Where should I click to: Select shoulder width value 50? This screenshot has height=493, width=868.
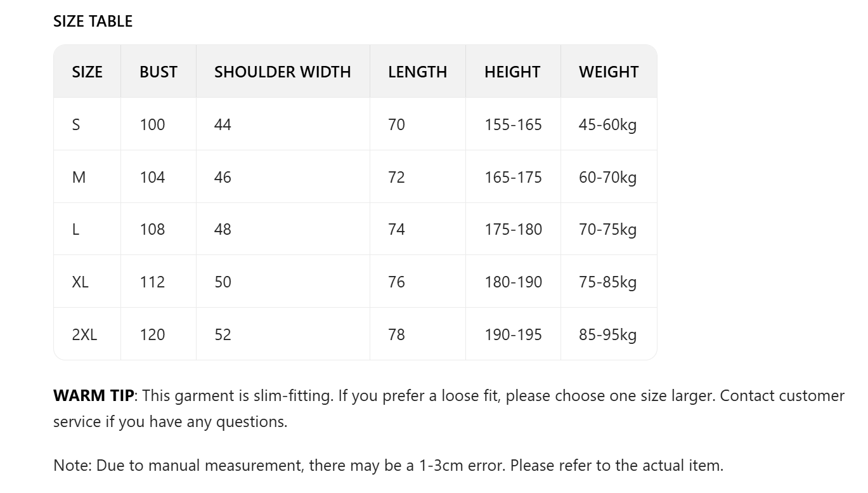223,282
